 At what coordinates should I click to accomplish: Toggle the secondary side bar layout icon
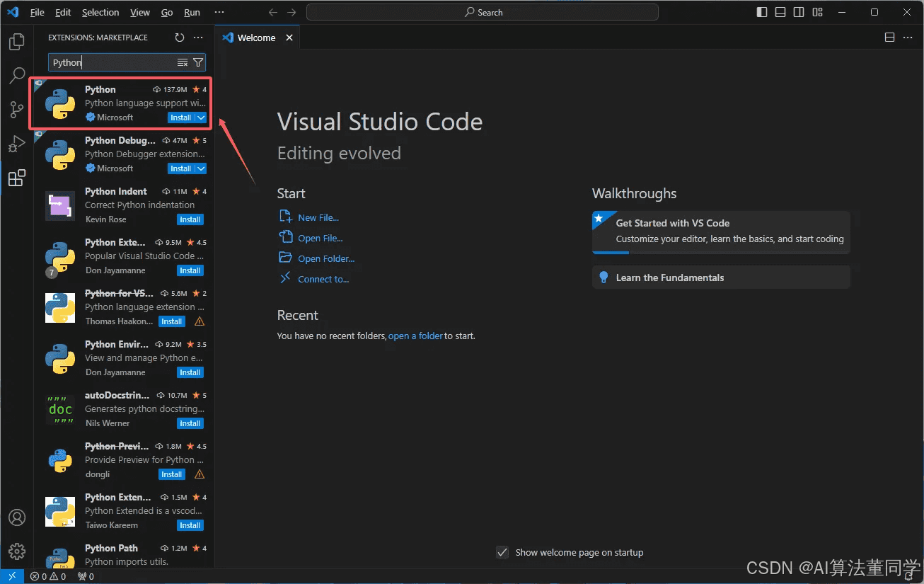click(799, 12)
